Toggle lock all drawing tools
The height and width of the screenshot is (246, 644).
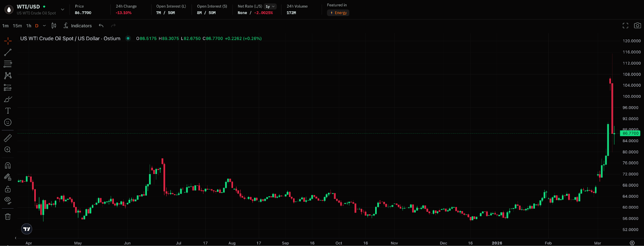[8, 189]
